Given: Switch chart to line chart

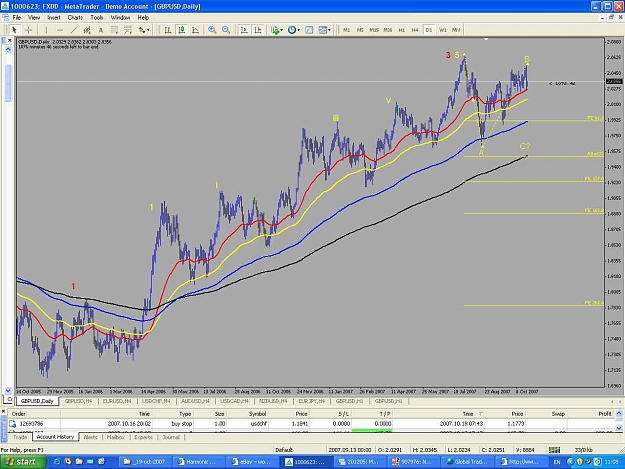Looking at the screenshot, I should click(x=195, y=30).
